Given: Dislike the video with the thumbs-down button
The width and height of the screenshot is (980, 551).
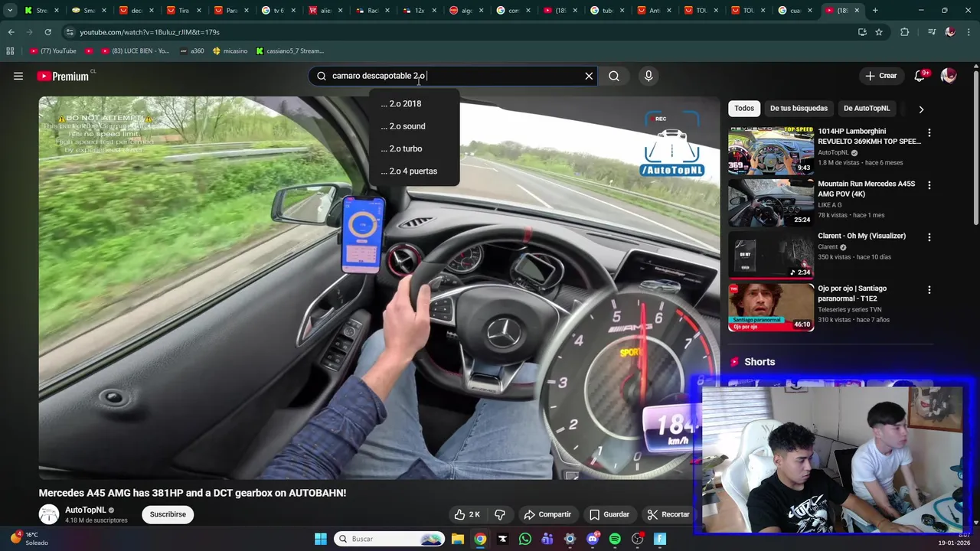Looking at the screenshot, I should point(500,514).
